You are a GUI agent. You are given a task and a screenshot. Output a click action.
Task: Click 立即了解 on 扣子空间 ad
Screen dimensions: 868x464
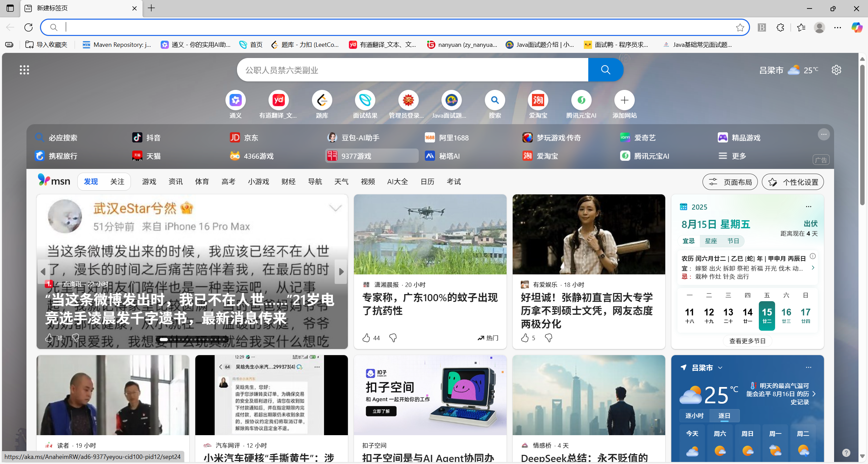tap(381, 411)
